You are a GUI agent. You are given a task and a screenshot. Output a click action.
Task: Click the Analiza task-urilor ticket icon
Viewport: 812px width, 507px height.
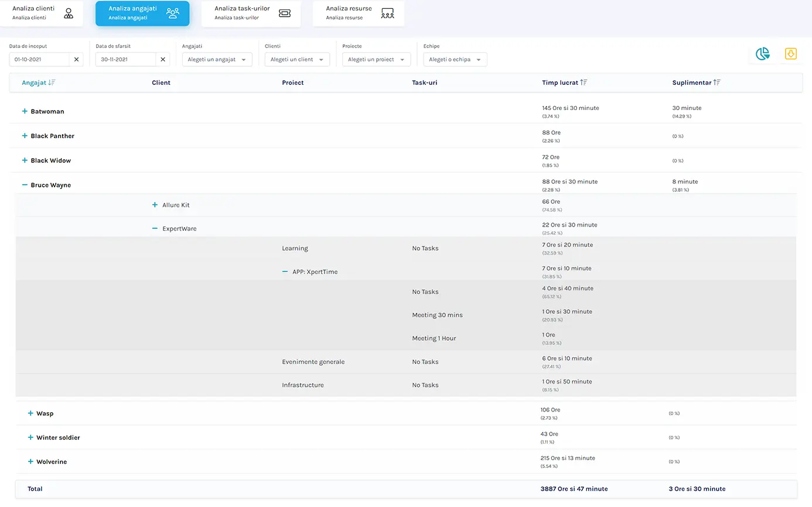[x=285, y=13]
